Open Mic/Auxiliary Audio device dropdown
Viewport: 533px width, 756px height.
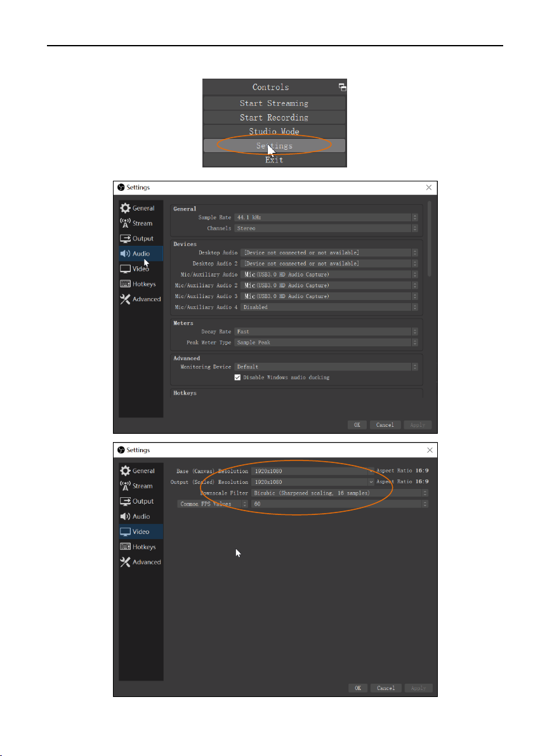pos(329,275)
